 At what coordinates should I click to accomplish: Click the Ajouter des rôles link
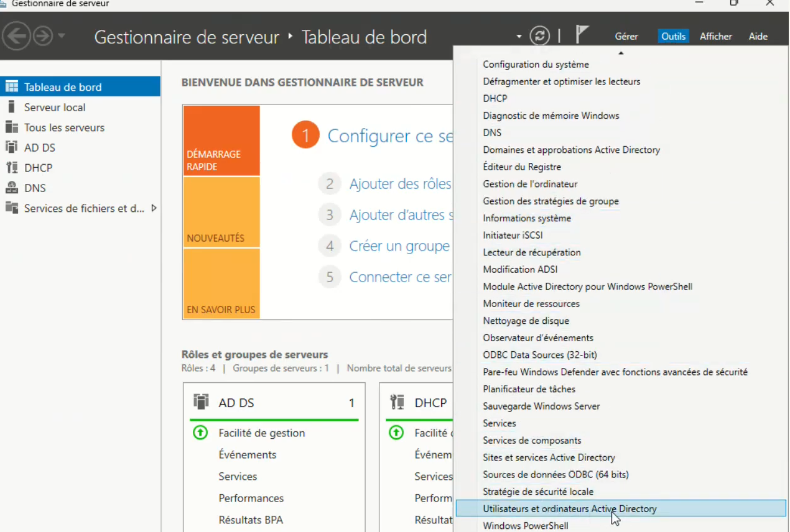click(x=400, y=183)
